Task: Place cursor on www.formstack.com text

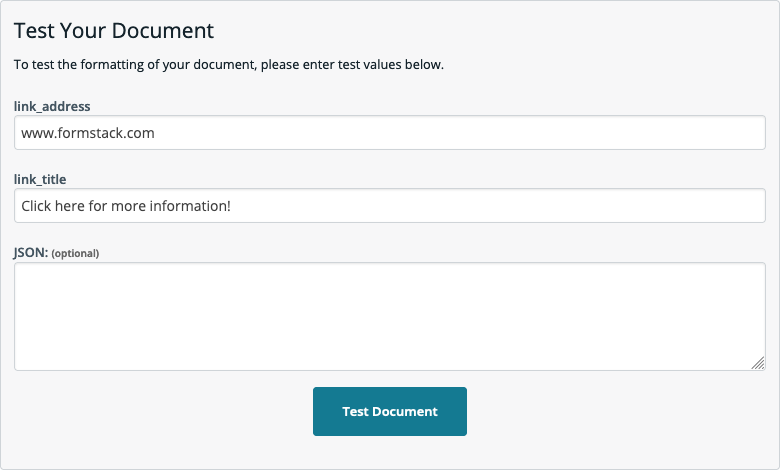Action: (x=88, y=132)
